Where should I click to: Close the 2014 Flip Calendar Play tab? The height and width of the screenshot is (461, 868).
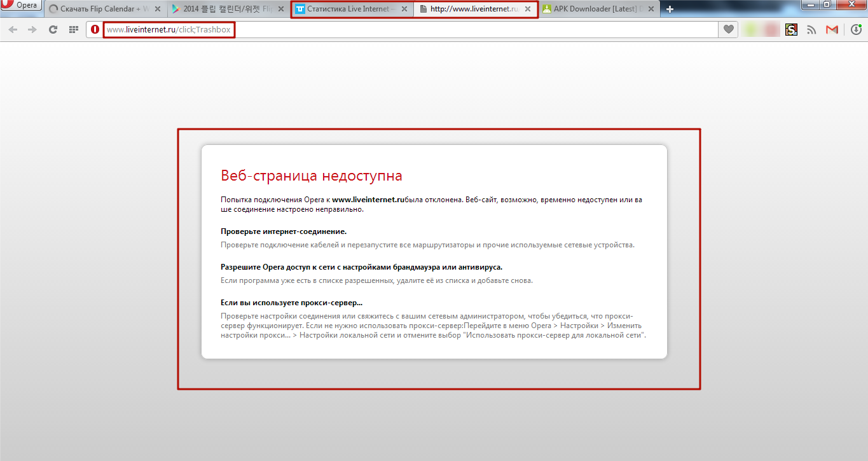pyautogui.click(x=281, y=9)
